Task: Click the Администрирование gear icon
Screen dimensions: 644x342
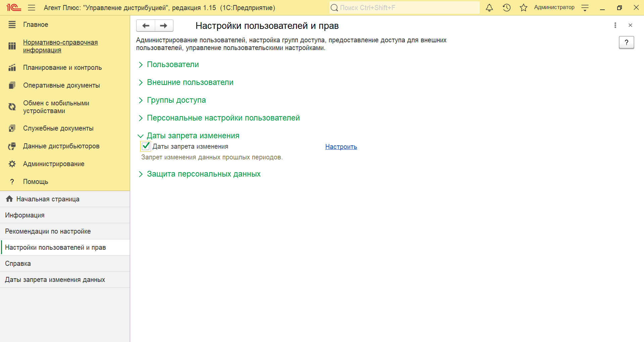Action: (12, 164)
